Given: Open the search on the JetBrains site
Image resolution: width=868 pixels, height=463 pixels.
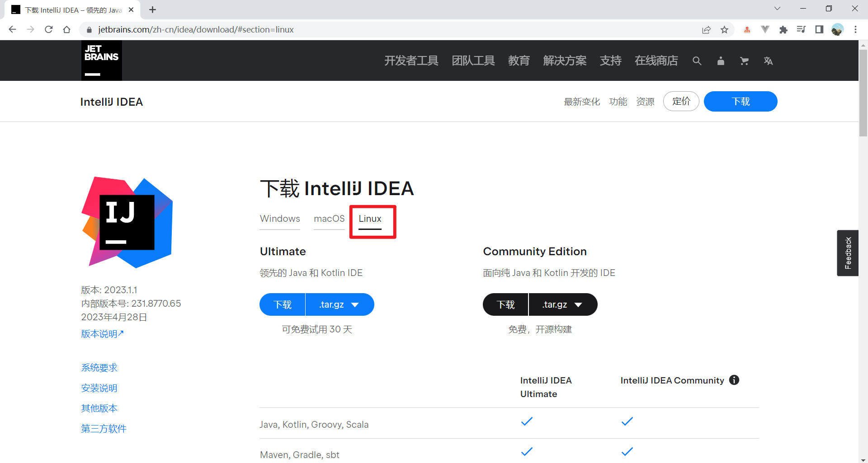Looking at the screenshot, I should [697, 61].
